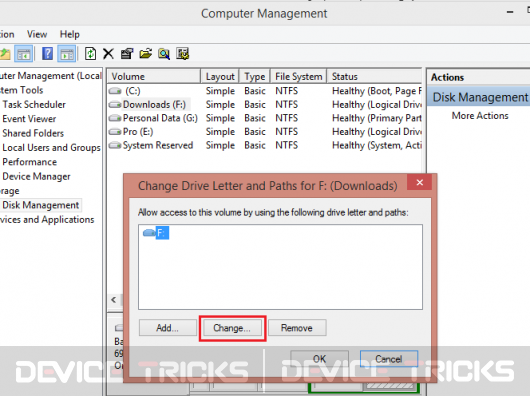Sort by the Layout column header

[220, 76]
